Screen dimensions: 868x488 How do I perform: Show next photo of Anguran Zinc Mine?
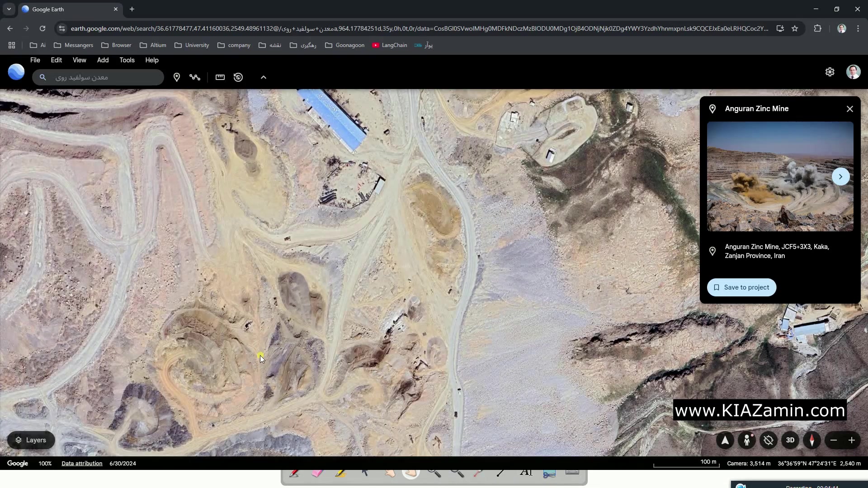(840, 177)
